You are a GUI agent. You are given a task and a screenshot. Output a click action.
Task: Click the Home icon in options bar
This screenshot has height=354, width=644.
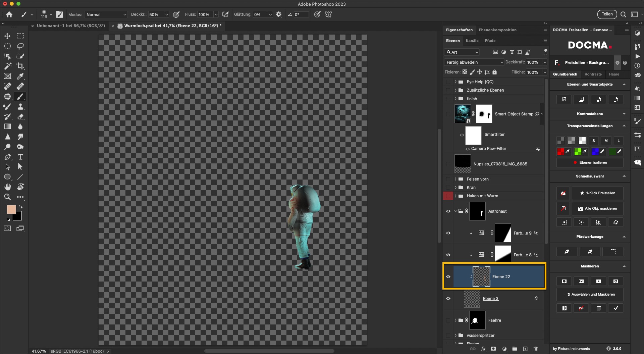pos(9,14)
